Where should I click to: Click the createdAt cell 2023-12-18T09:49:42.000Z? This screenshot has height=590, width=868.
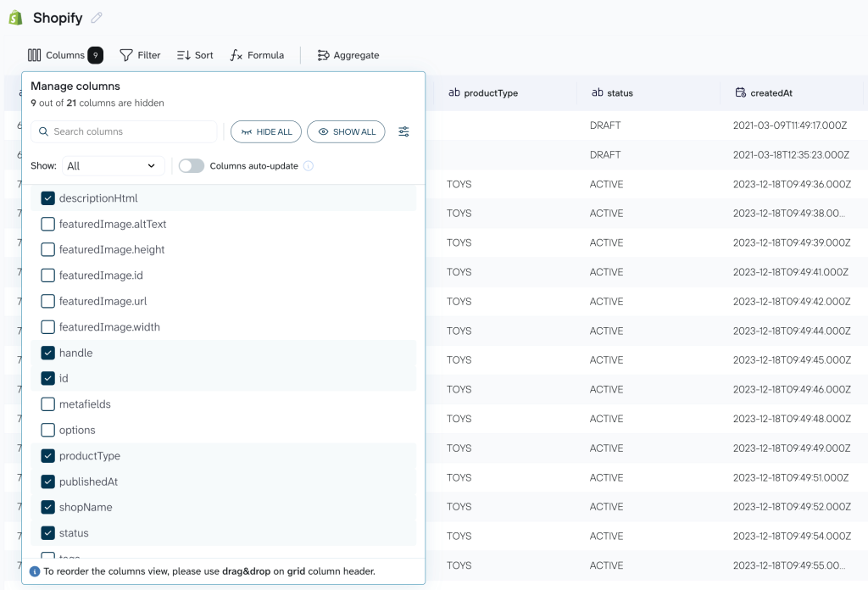pyautogui.click(x=792, y=302)
